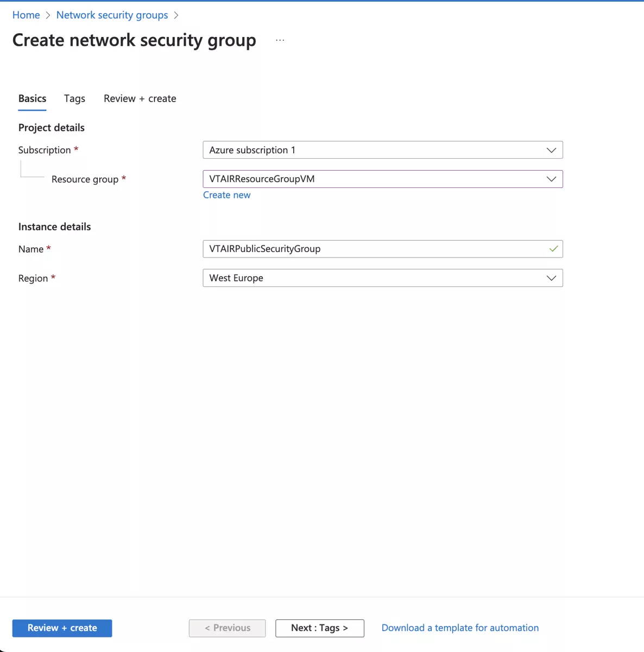Click the Resource group dropdown chevron icon
Screen dimensions: 644x652
pos(551,179)
